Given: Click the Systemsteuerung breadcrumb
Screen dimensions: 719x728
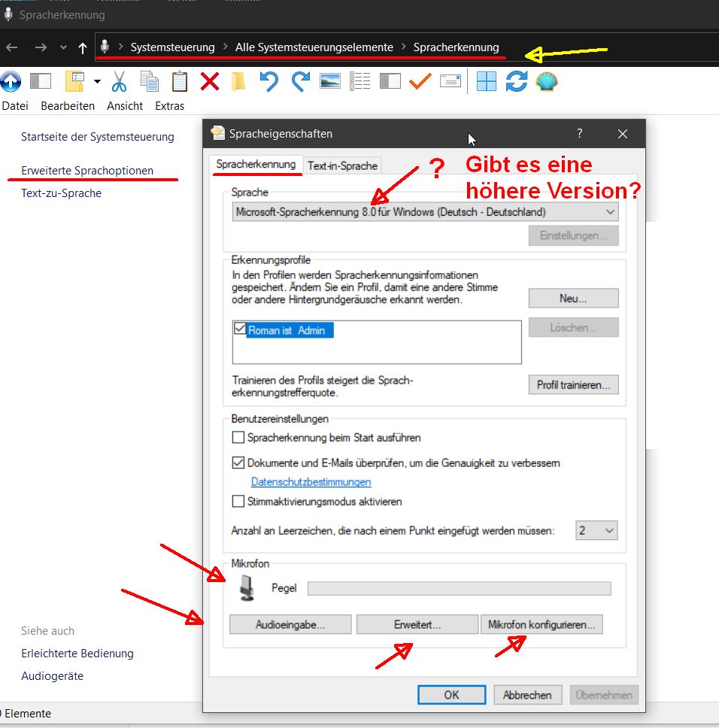Looking at the screenshot, I should 173,47.
